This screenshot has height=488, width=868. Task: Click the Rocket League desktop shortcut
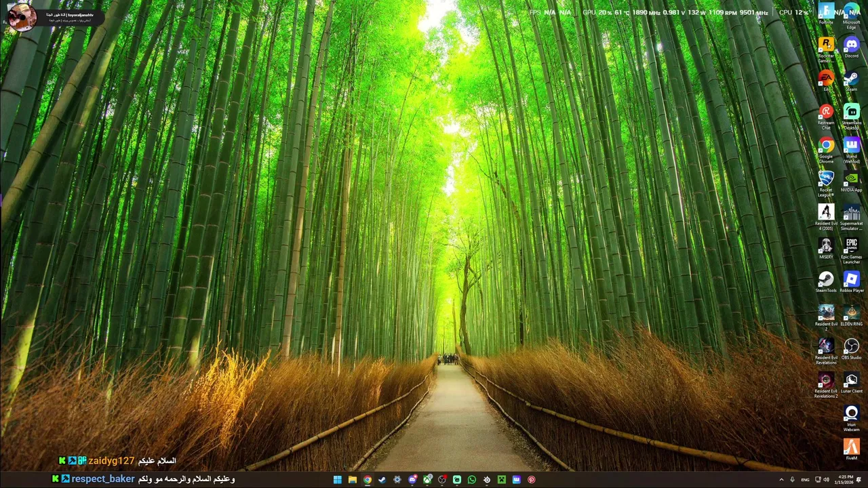tap(826, 183)
